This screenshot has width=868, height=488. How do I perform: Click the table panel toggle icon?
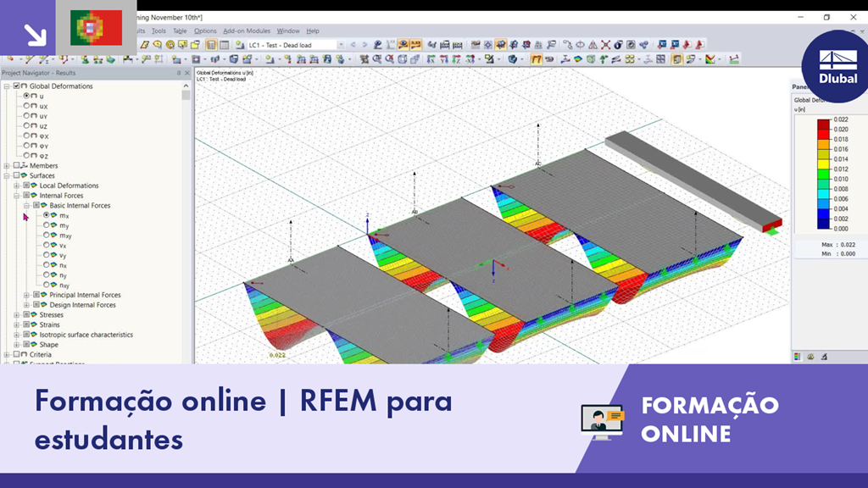pos(224,45)
